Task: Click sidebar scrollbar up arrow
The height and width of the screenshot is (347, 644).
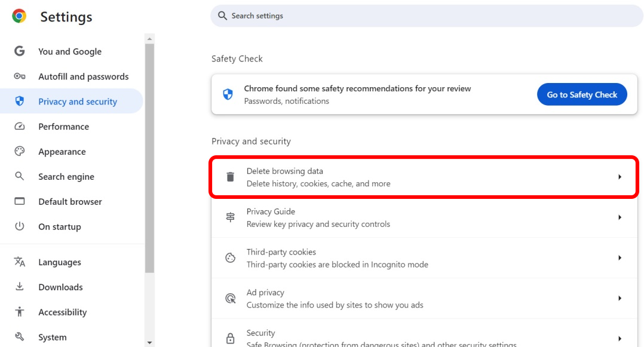Action: point(149,39)
